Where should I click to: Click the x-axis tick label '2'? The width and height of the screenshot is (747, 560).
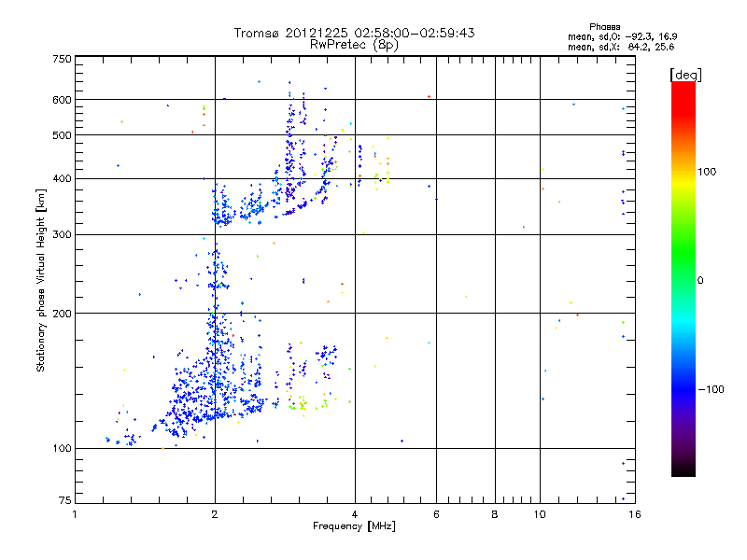pyautogui.click(x=215, y=514)
